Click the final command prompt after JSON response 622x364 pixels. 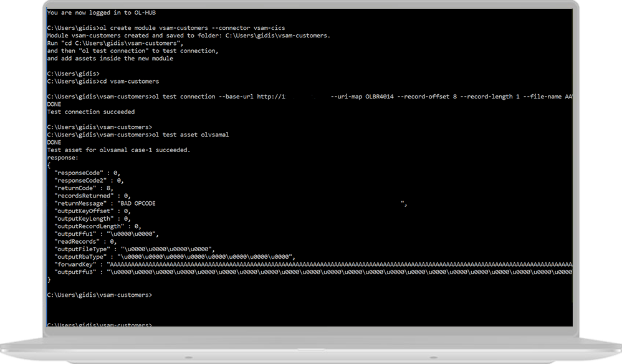pyautogui.click(x=100, y=295)
